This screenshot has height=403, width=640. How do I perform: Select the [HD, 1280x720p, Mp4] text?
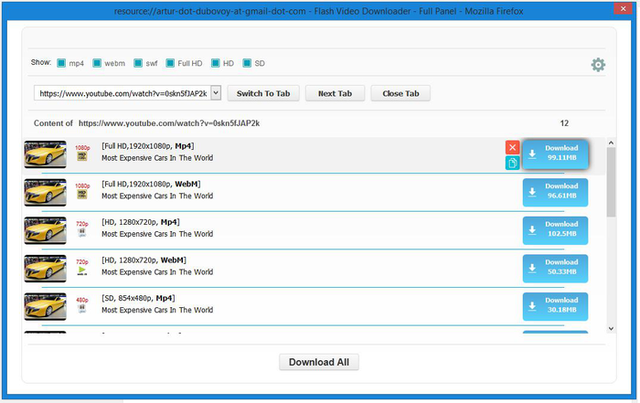click(140, 222)
